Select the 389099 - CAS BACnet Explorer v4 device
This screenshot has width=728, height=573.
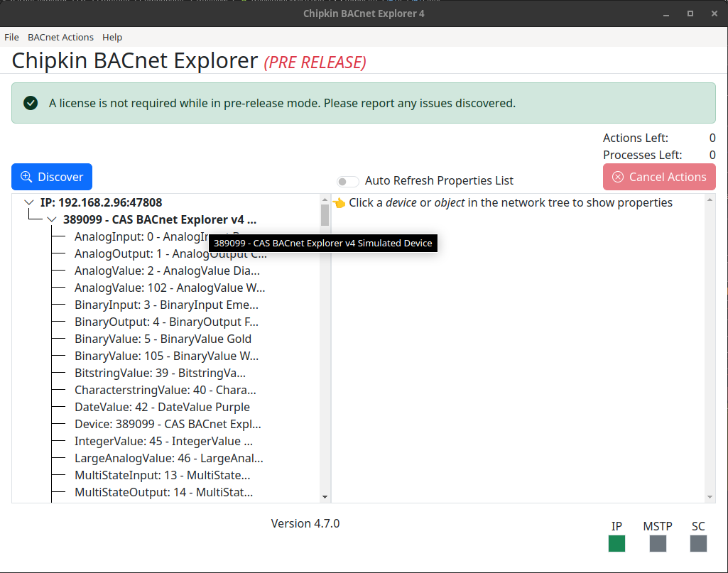pyautogui.click(x=160, y=219)
